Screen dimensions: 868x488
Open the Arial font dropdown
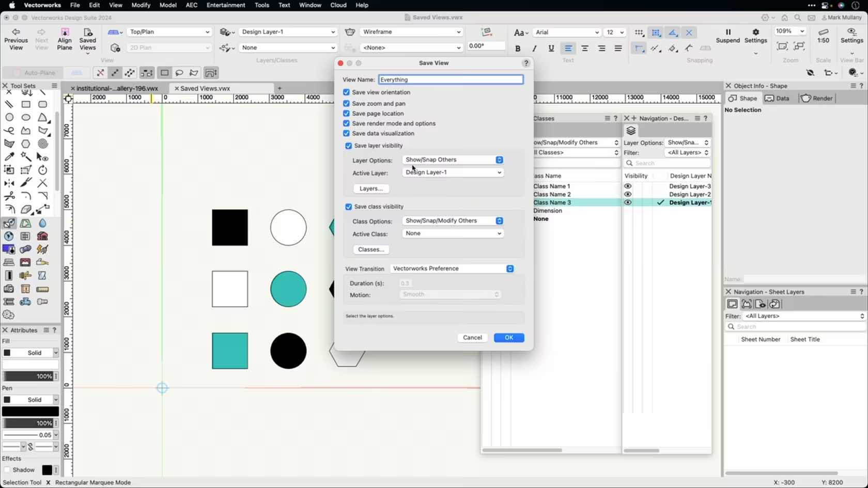[567, 32]
